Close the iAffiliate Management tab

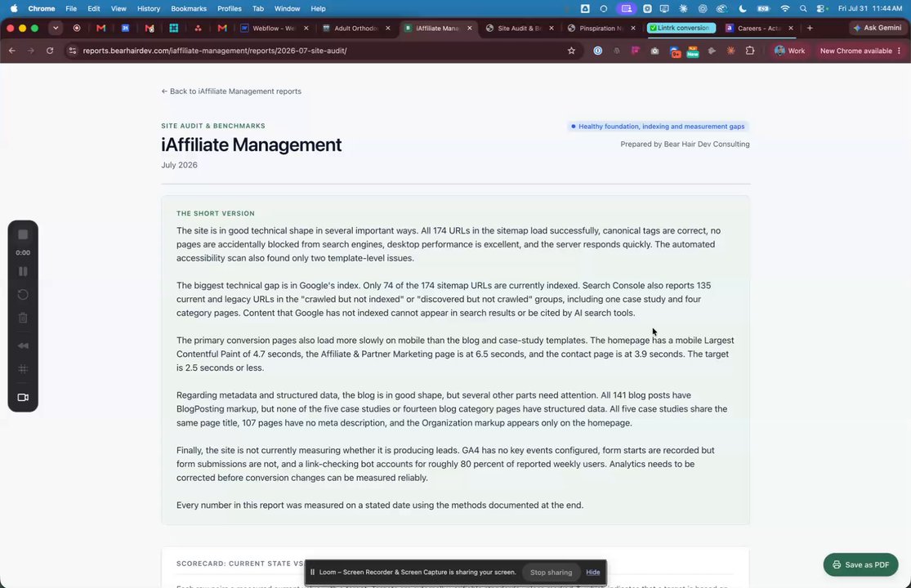coord(470,28)
